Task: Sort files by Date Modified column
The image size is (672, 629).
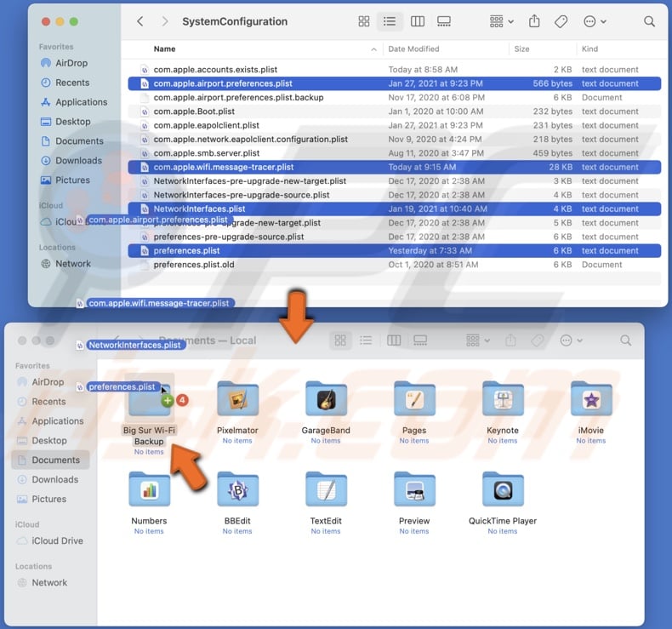Action: [x=413, y=49]
